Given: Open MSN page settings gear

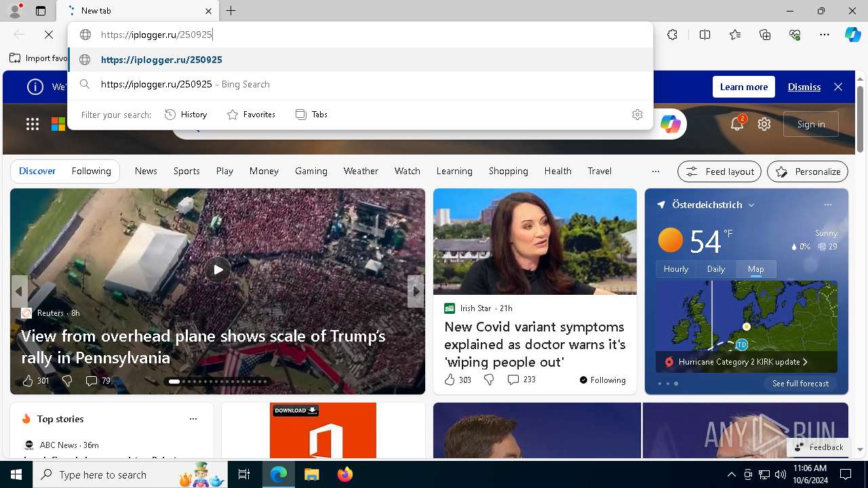Looking at the screenshot, I should point(764,124).
